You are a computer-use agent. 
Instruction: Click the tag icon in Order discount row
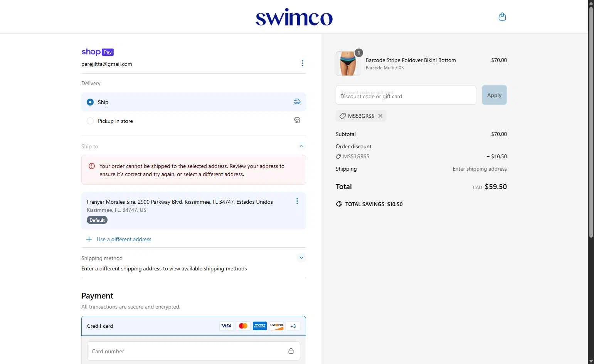(338, 156)
